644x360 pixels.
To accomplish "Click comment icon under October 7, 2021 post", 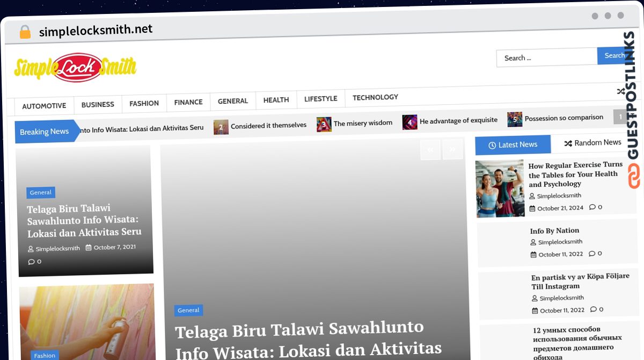I will pyautogui.click(x=31, y=262).
